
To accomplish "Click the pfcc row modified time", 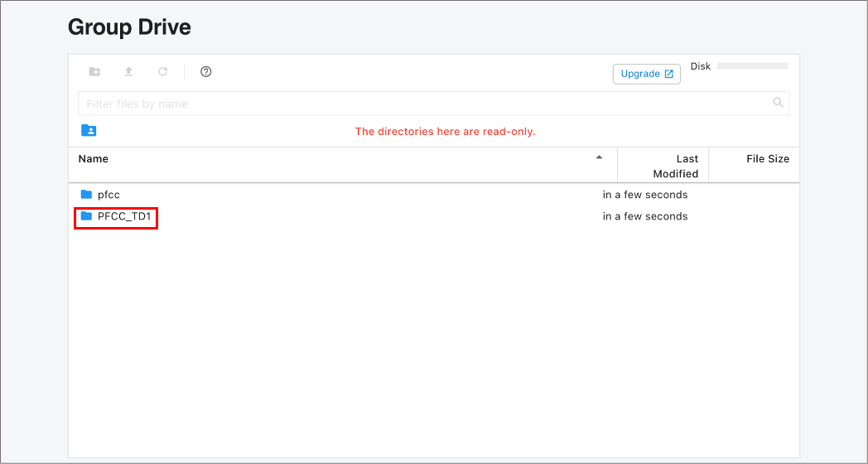I will 644,195.
